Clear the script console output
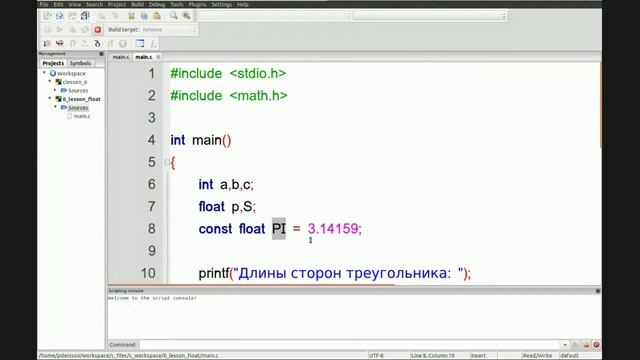This screenshot has width=640, height=360. [x=596, y=345]
